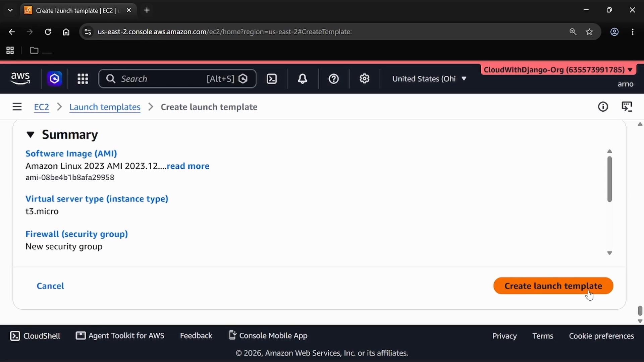Open the browser zoom magnifier icon
644x362 pixels.
pyautogui.click(x=573, y=32)
